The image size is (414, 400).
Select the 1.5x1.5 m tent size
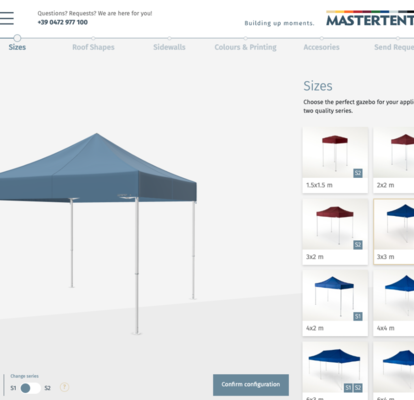tap(335, 160)
